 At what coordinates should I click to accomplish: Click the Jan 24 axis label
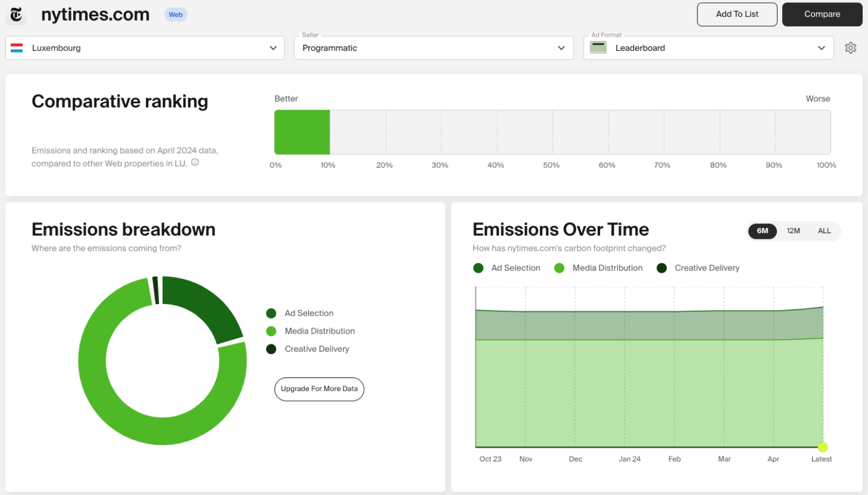click(x=629, y=459)
